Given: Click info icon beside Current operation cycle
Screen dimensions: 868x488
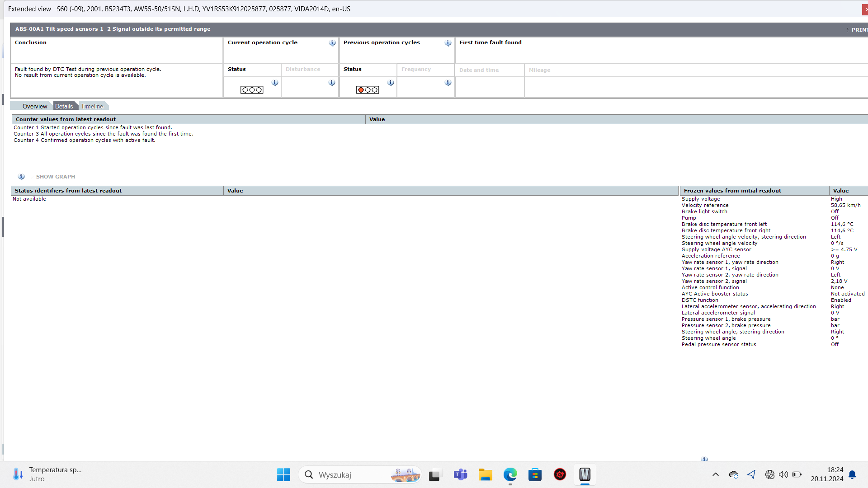Looking at the screenshot, I should (332, 43).
